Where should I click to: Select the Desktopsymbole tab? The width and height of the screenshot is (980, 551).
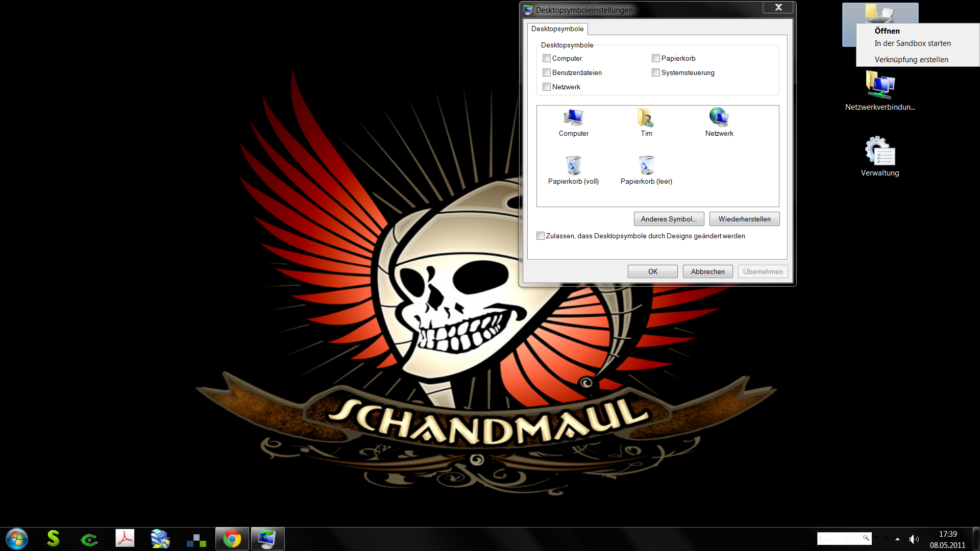coord(557,29)
